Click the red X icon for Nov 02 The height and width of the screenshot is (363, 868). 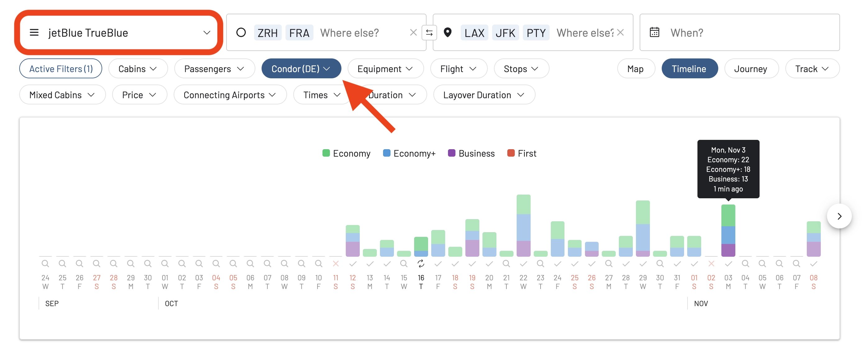point(711,264)
